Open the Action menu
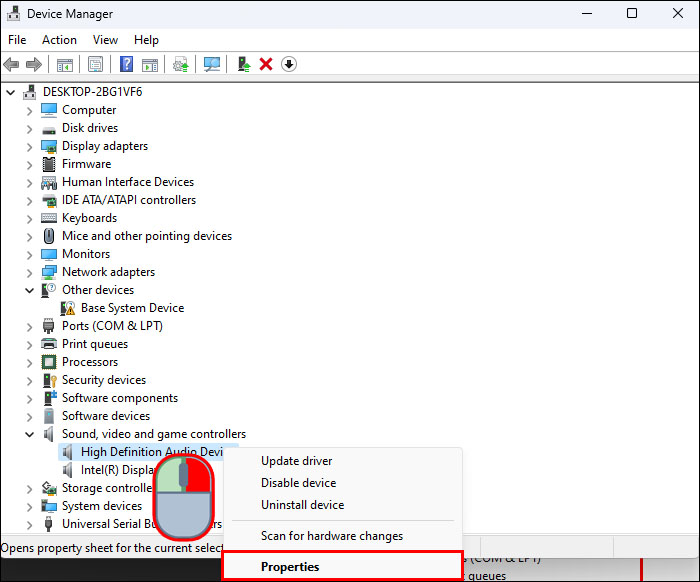This screenshot has width=700, height=582. point(59,40)
